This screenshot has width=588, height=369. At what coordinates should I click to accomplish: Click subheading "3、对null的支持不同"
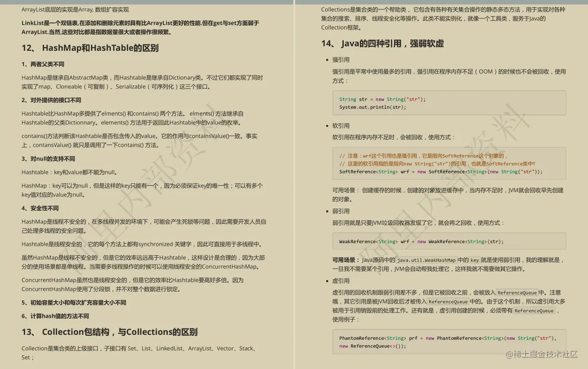click(x=48, y=159)
